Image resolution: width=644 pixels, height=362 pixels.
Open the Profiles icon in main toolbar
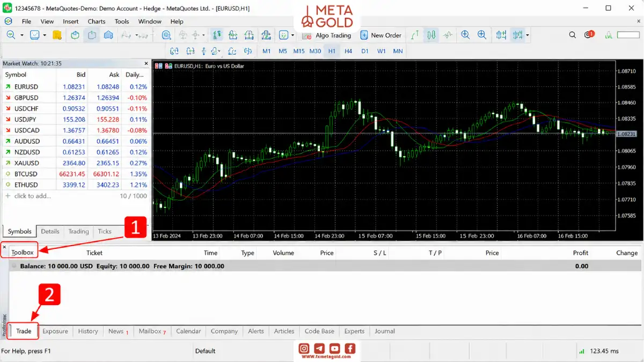[35, 35]
